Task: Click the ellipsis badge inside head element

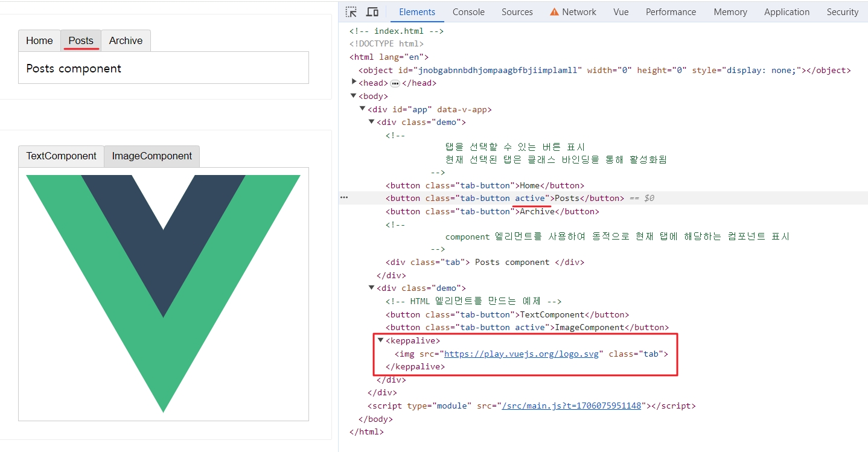Action: [395, 83]
